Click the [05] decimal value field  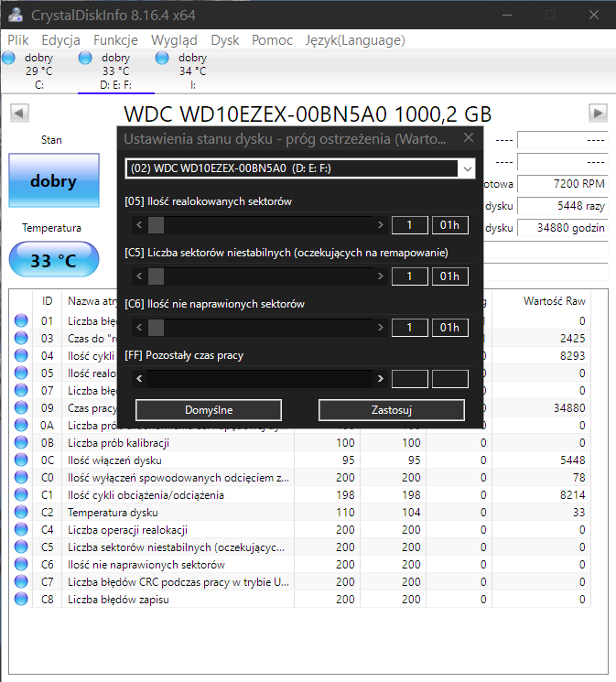(410, 225)
